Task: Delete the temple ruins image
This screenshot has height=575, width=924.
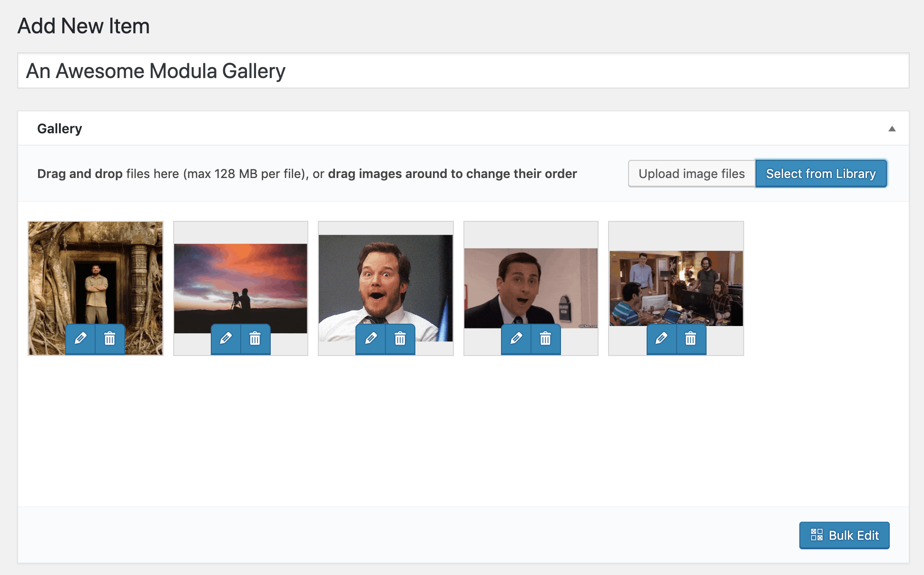Action: pyautogui.click(x=109, y=339)
